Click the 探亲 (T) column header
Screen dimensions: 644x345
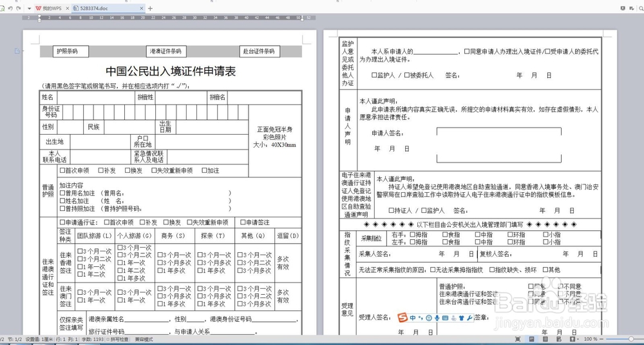click(214, 236)
